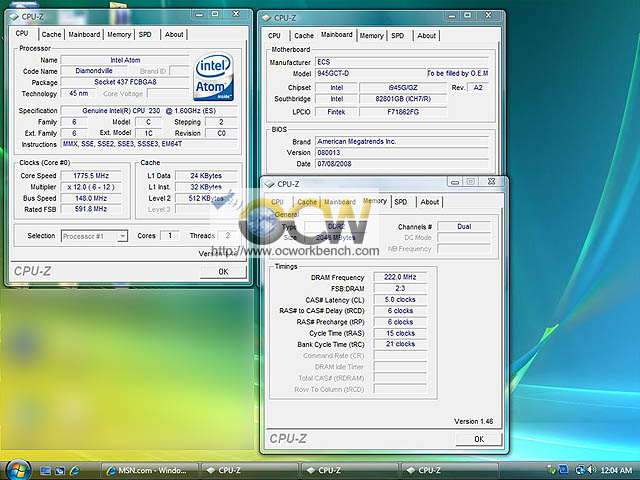The image size is (640, 480).
Task: Open Cache tab in Mainboard window
Action: tap(304, 36)
